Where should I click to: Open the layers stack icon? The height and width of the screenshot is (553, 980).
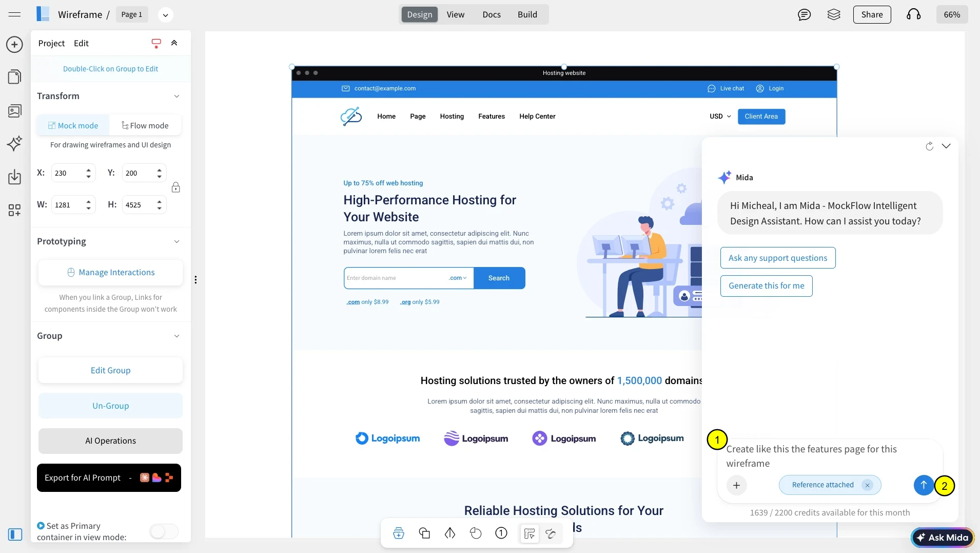(x=834, y=15)
